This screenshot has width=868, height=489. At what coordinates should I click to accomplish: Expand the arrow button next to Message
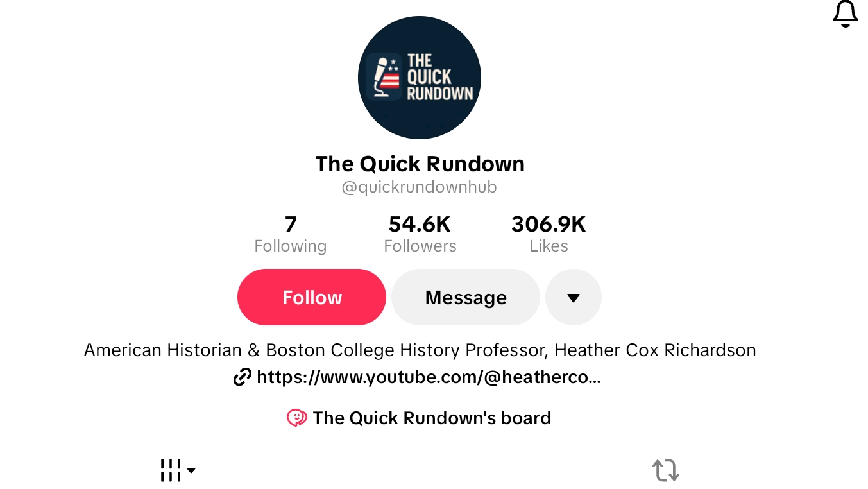(574, 297)
